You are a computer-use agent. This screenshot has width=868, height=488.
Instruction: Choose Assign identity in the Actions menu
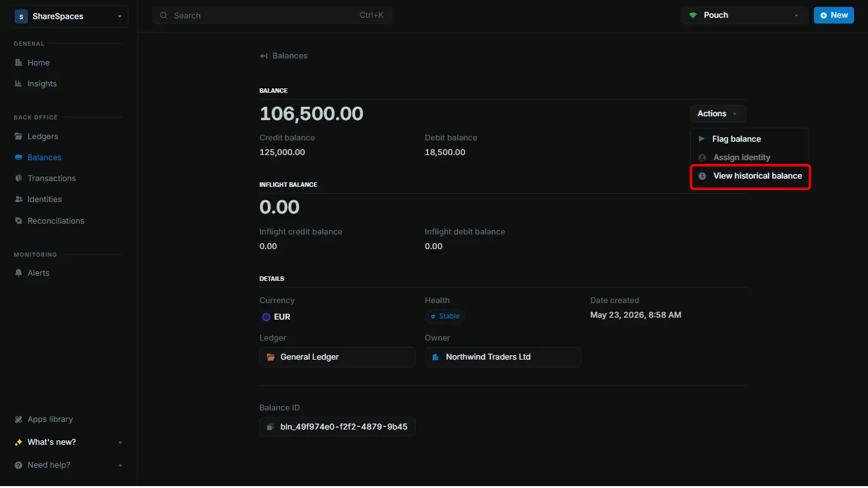750,158
